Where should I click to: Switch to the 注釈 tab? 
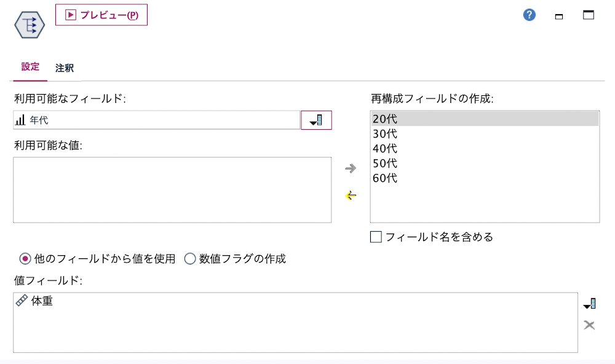(65, 68)
